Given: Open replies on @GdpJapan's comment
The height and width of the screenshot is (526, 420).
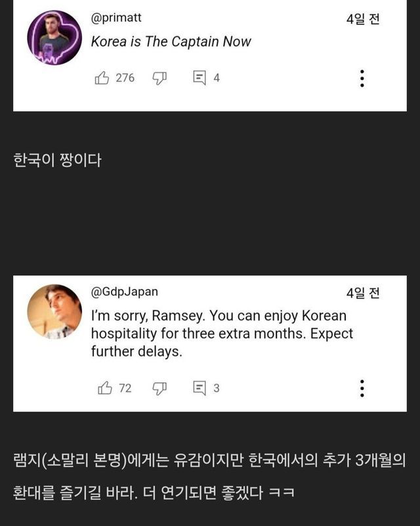Looking at the screenshot, I should tap(199, 388).
